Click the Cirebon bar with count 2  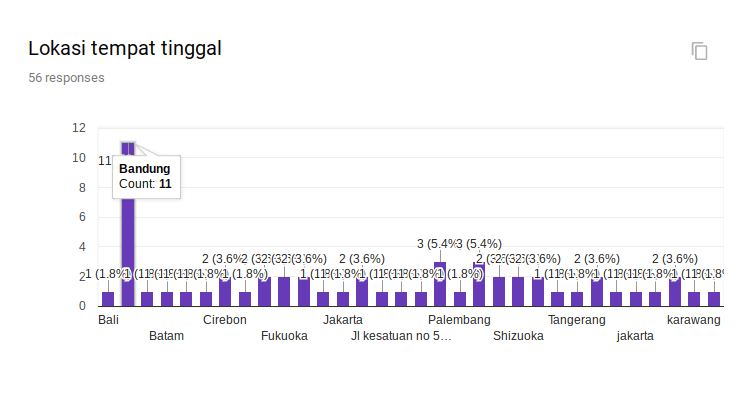pyautogui.click(x=225, y=291)
